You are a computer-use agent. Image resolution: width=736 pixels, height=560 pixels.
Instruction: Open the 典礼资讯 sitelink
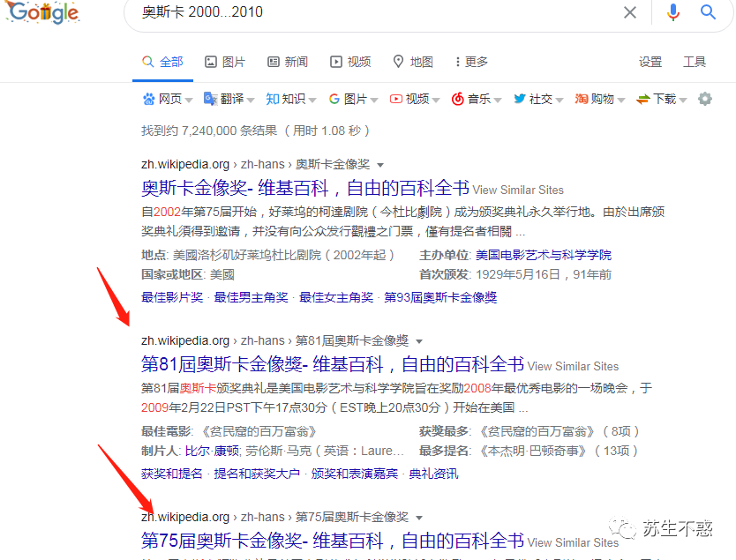coord(433,474)
